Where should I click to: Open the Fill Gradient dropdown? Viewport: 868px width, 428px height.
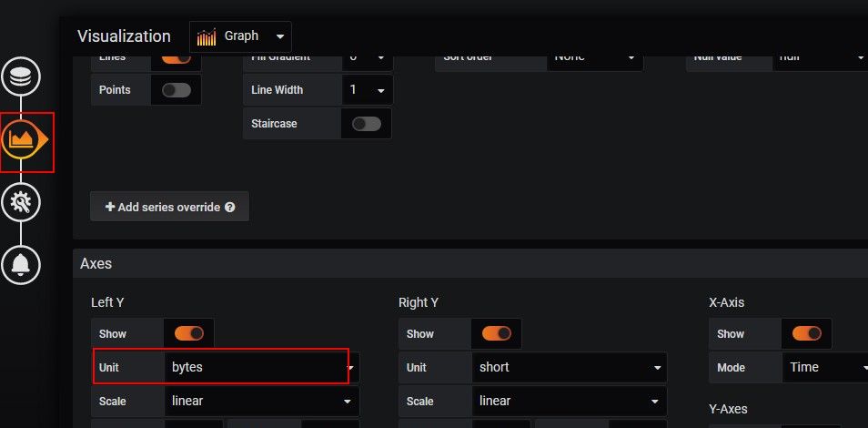[368, 61]
